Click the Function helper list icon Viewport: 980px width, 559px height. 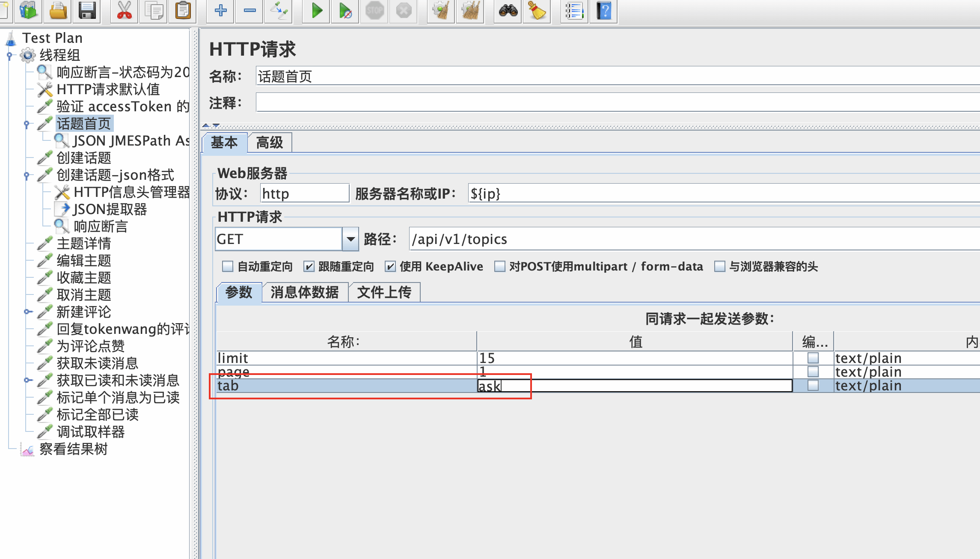tap(574, 11)
